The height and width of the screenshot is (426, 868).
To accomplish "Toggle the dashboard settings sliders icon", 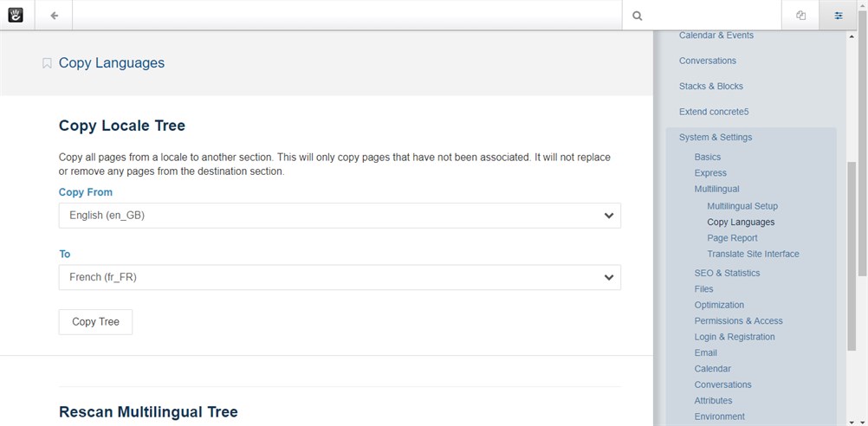I will [x=838, y=16].
